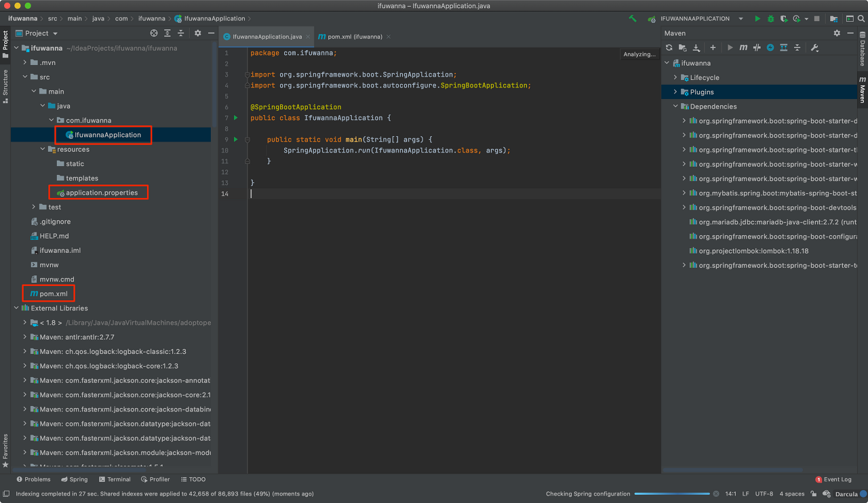Open Maven Settings wrench icon
Image resolution: width=868 pixels, height=503 pixels.
pyautogui.click(x=814, y=47)
